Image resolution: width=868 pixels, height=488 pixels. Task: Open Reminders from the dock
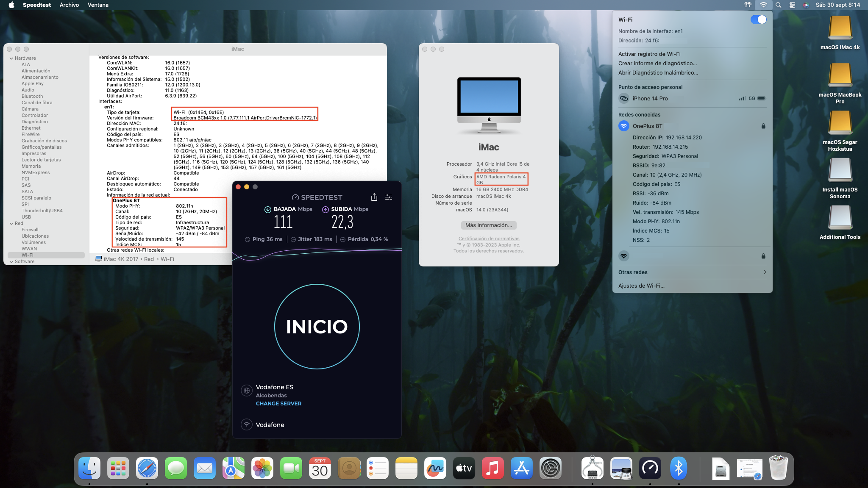[378, 468]
